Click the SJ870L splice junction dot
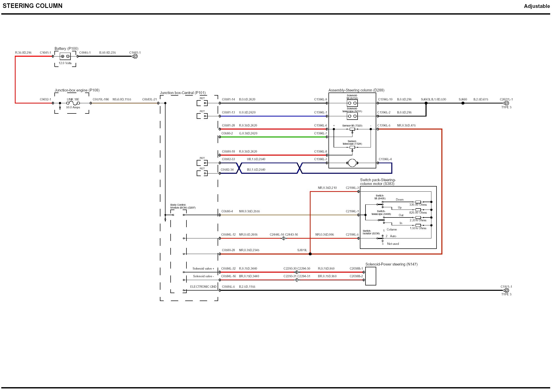554x392 pixels. (310, 254)
